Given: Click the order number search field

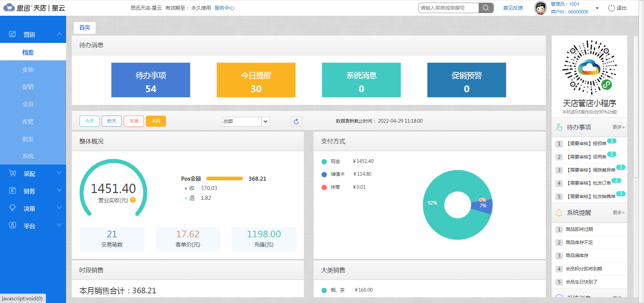Looking at the screenshot, I should [448, 8].
